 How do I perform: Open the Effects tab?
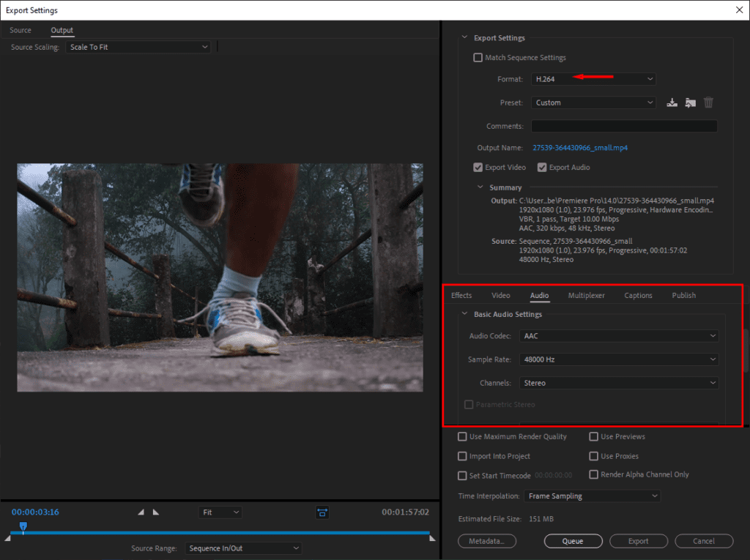point(461,295)
